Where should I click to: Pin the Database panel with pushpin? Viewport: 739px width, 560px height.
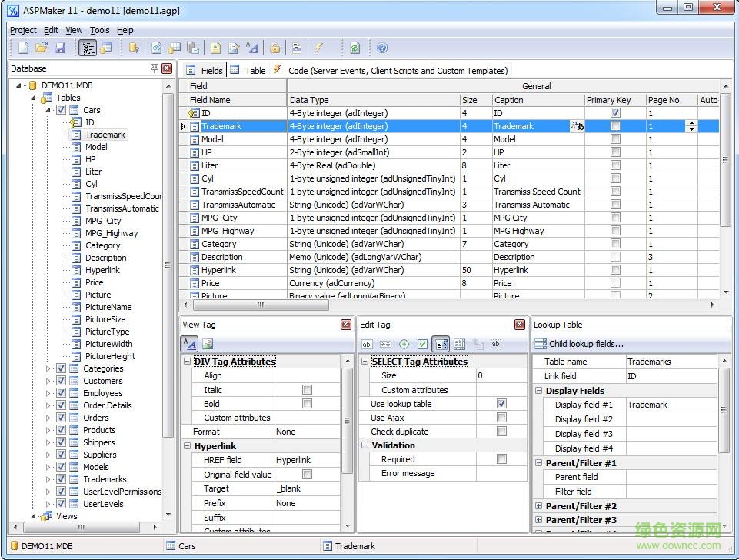[155, 68]
